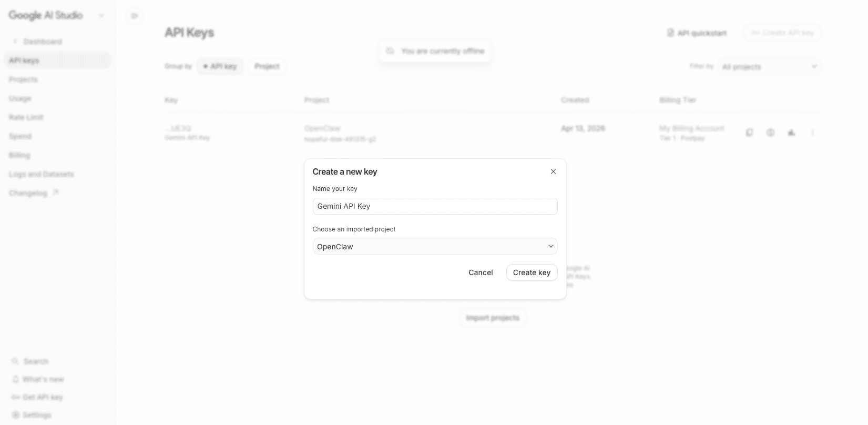This screenshot has width=868, height=425.
Task: Open the Changelog external link
Action: point(34,193)
